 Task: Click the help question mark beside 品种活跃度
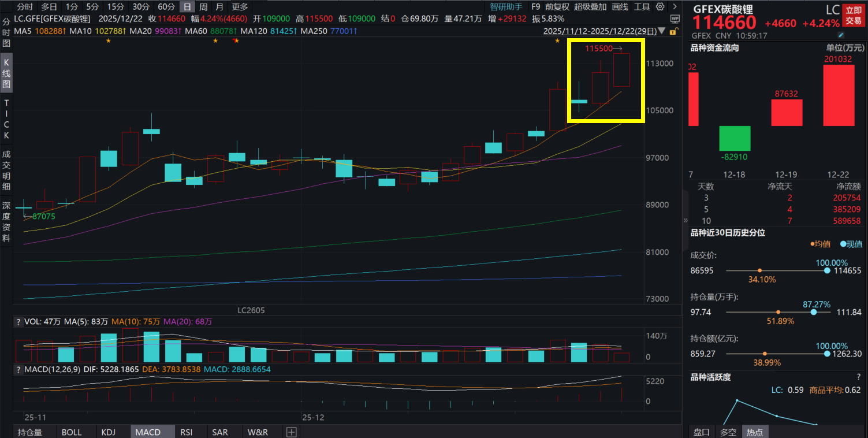859,377
